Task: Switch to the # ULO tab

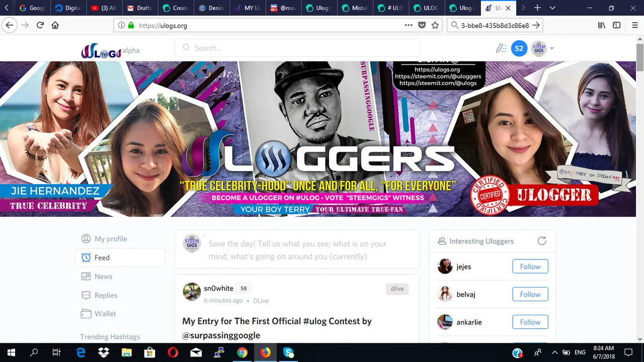Action: pos(390,8)
